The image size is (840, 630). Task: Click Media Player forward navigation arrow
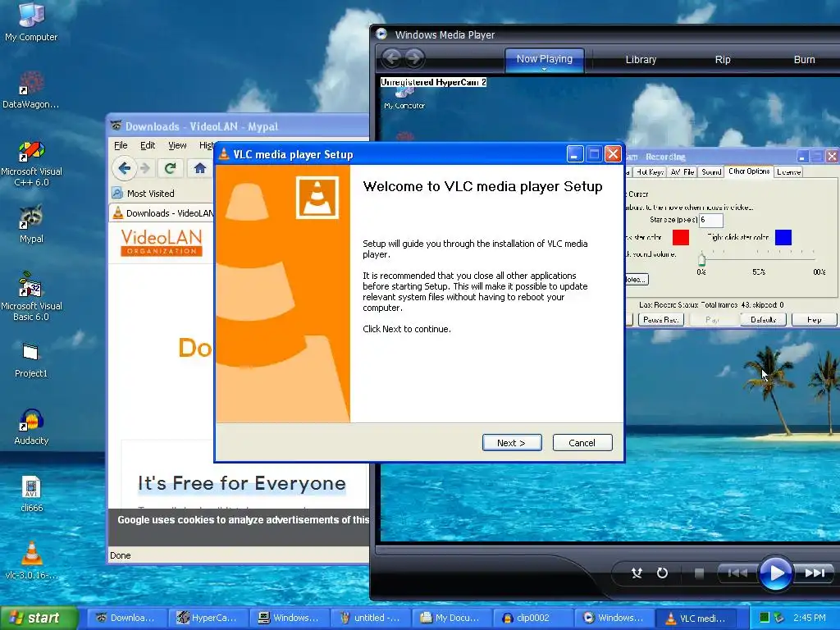tap(414, 58)
